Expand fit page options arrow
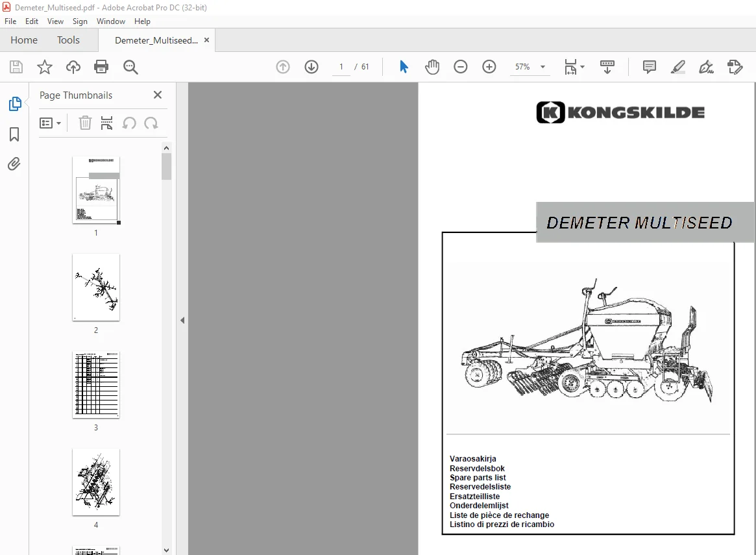Viewport: 756px width, 555px height. pyautogui.click(x=583, y=67)
